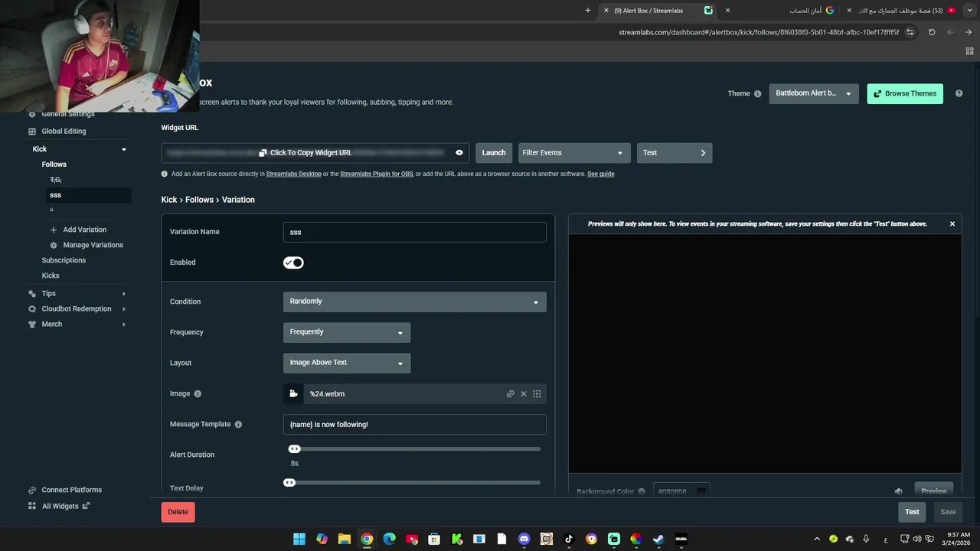The width and height of the screenshot is (980, 551).
Task: Open Subscriptions in the sidebar
Action: pos(64,260)
